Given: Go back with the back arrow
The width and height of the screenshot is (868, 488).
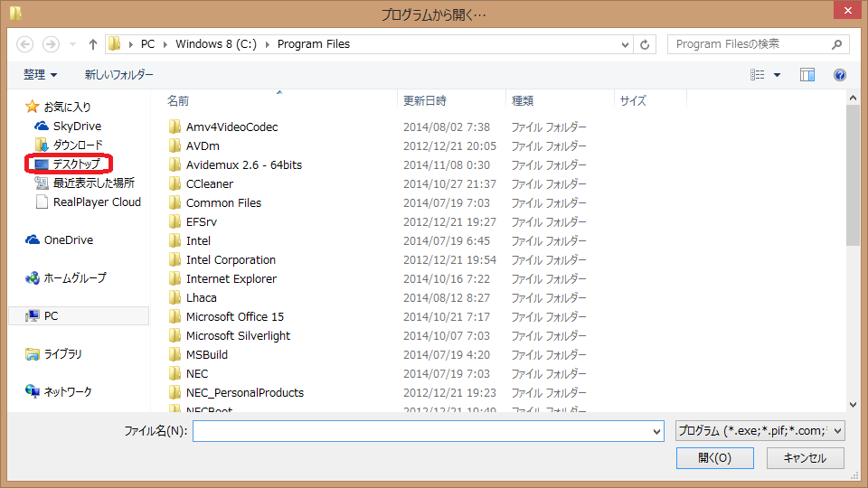Looking at the screenshot, I should 25,44.
